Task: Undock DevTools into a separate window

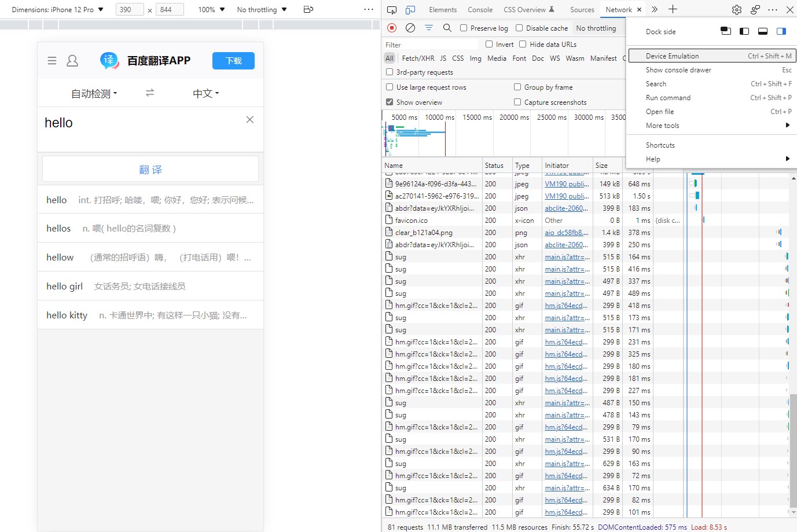Action: click(x=726, y=31)
